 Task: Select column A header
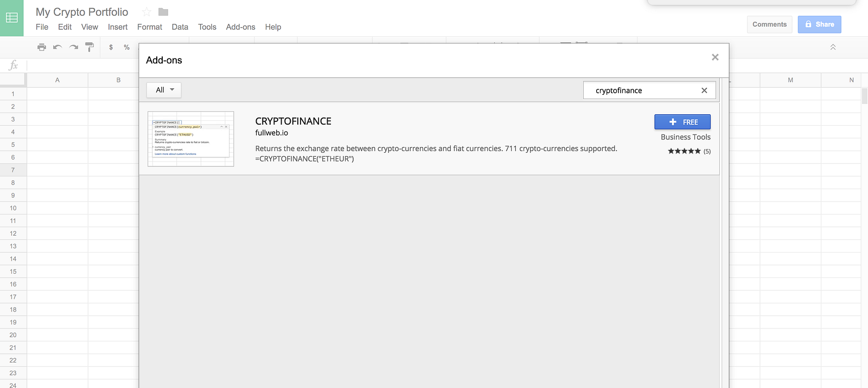tap(58, 80)
